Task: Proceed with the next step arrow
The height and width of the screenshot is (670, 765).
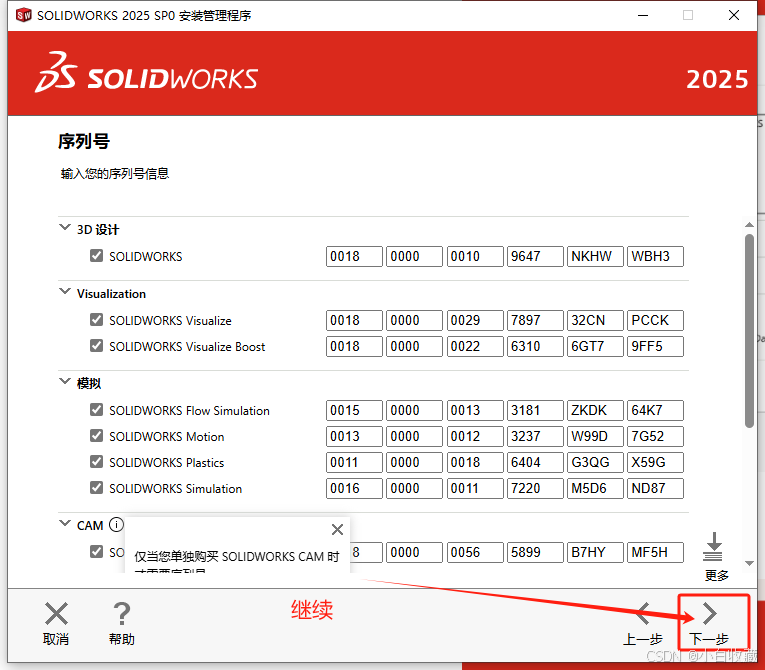Action: tap(710, 613)
